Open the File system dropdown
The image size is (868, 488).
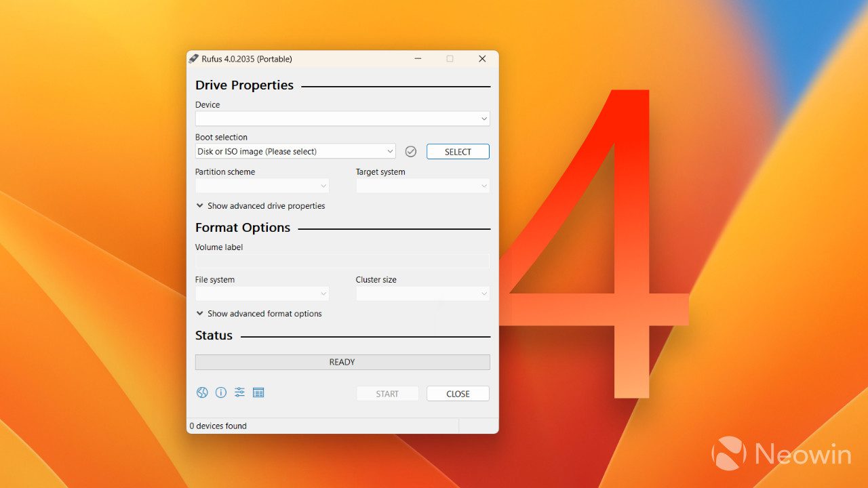pos(262,293)
